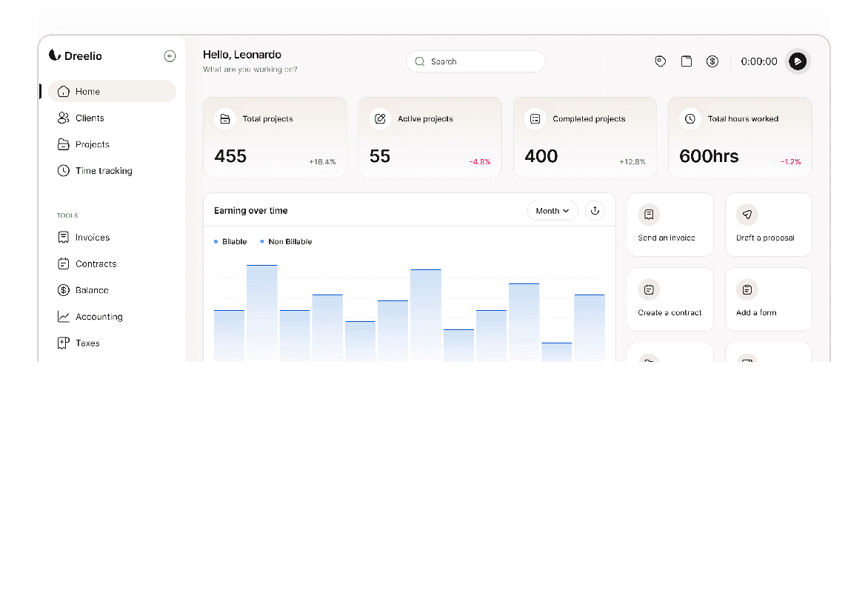The image size is (868, 592).
Task: Go to Time tracking page
Action: 112,171
